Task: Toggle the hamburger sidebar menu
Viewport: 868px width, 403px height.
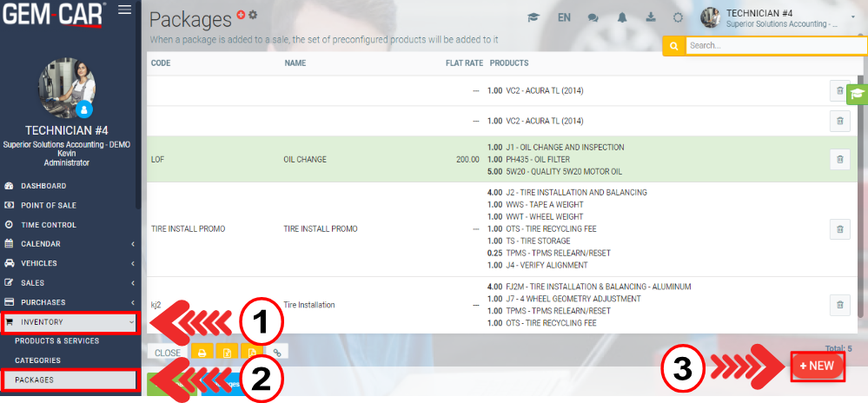Action: coord(125,10)
